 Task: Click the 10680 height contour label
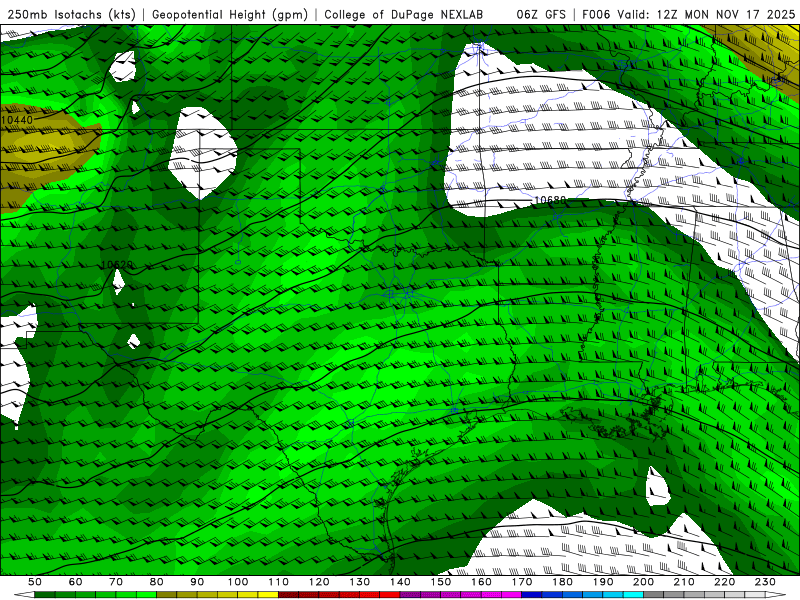(x=550, y=201)
